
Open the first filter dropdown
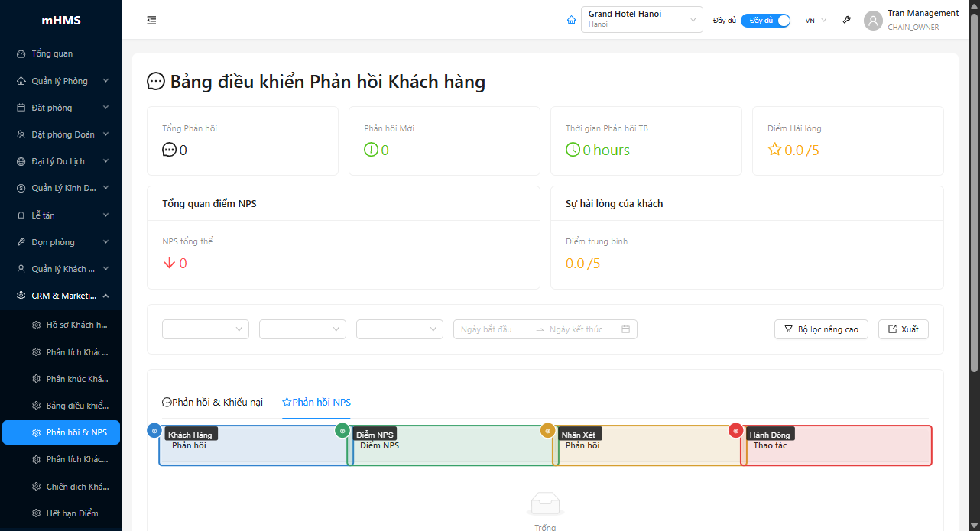(205, 329)
